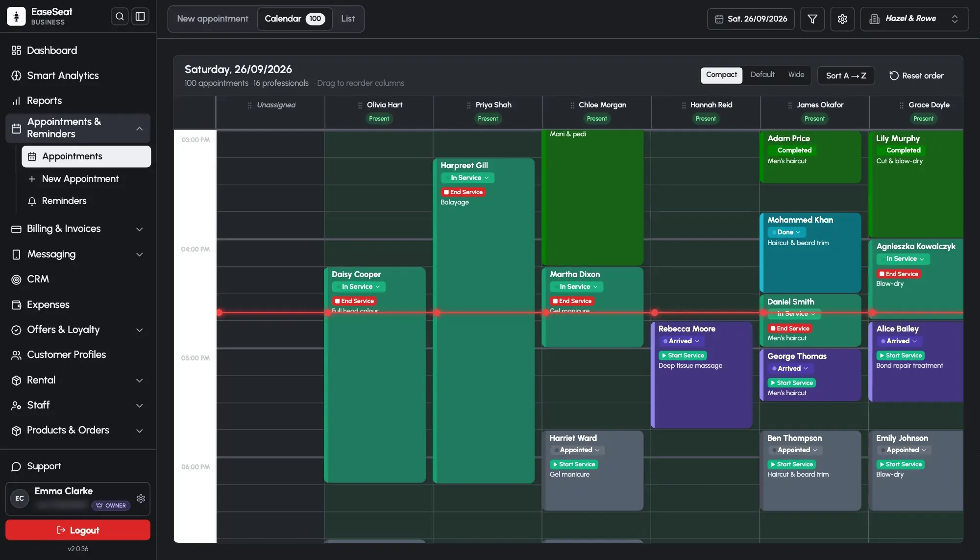Open the Appointments sidebar item
980x560 pixels.
click(x=86, y=156)
